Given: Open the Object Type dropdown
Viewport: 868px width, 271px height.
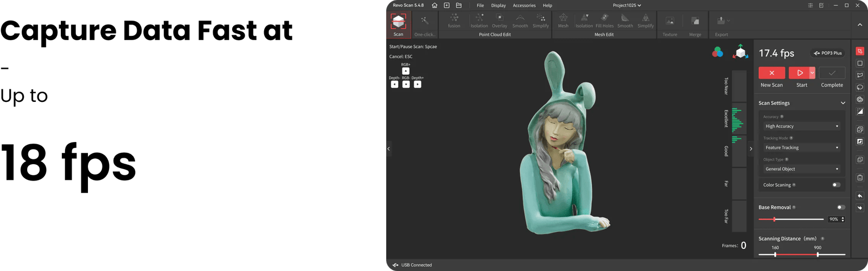Looking at the screenshot, I should 802,169.
